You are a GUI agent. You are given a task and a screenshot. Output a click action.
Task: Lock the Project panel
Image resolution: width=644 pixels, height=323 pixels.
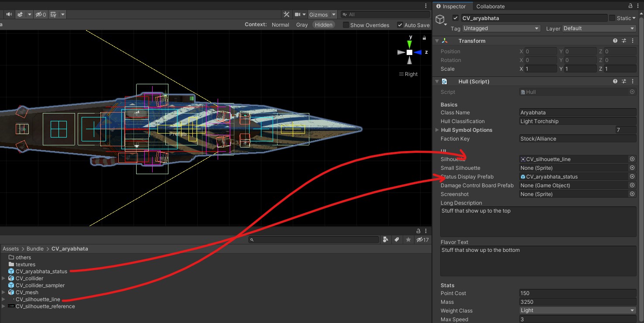click(418, 231)
